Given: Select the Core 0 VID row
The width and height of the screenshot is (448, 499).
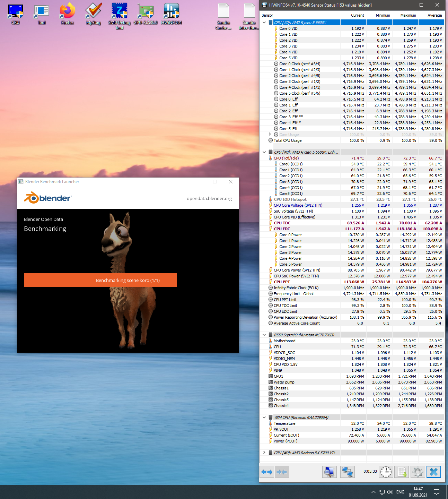Looking at the screenshot, I should [x=352, y=28].
